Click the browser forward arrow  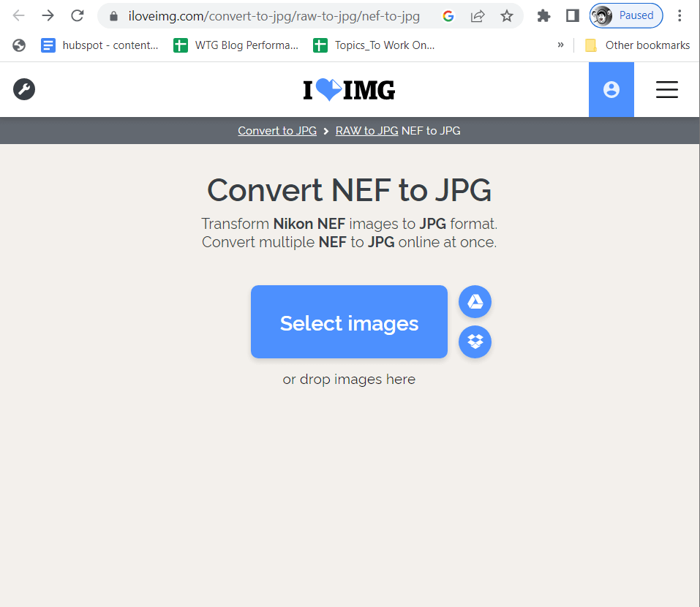tap(48, 16)
